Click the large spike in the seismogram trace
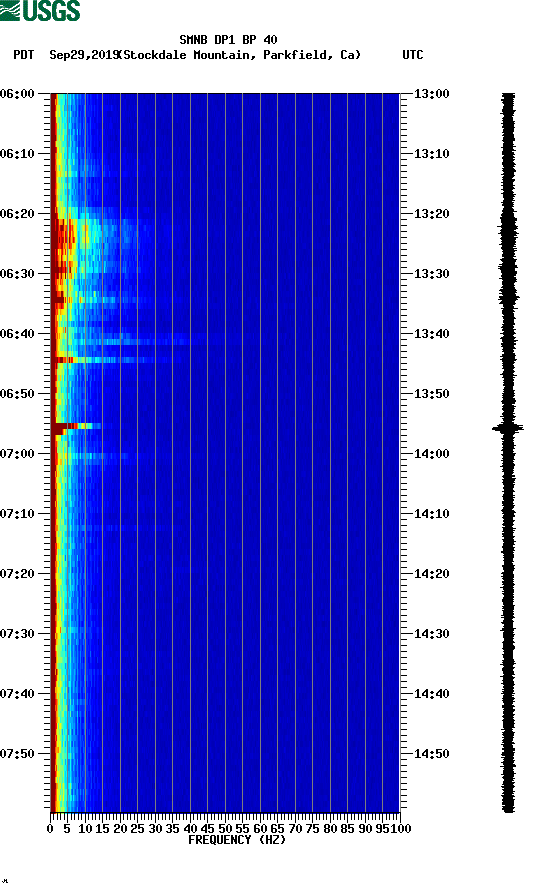 point(508,428)
